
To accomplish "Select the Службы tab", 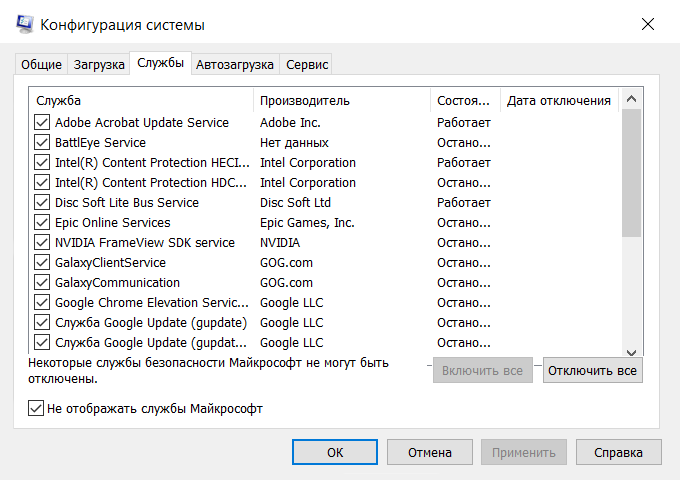I will point(160,63).
